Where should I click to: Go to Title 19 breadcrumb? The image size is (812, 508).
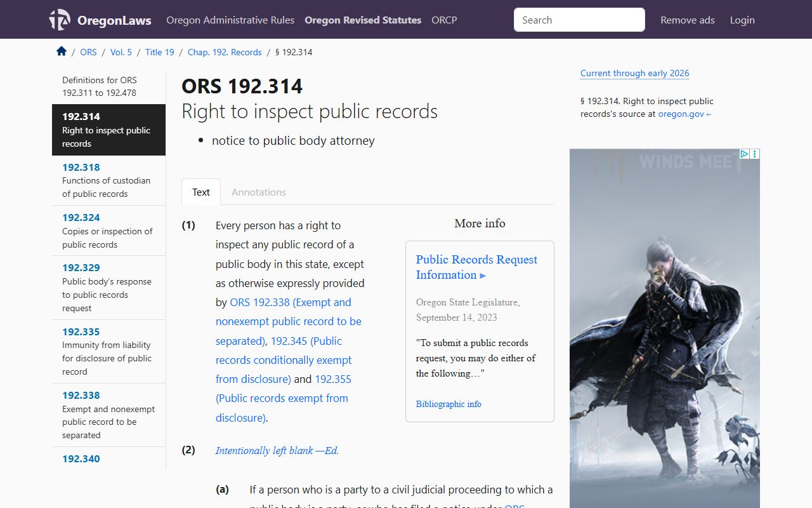160,52
